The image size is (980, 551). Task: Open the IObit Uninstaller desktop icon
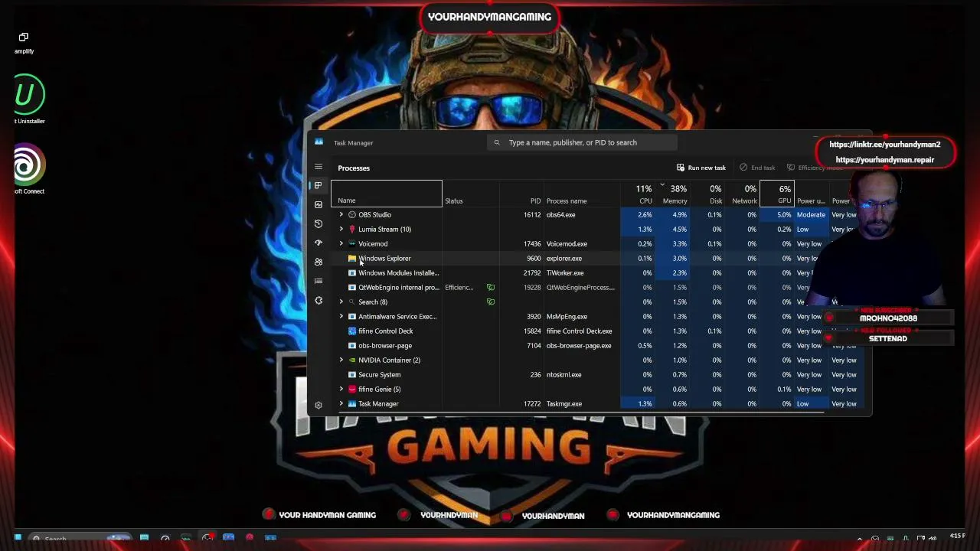tap(29, 99)
